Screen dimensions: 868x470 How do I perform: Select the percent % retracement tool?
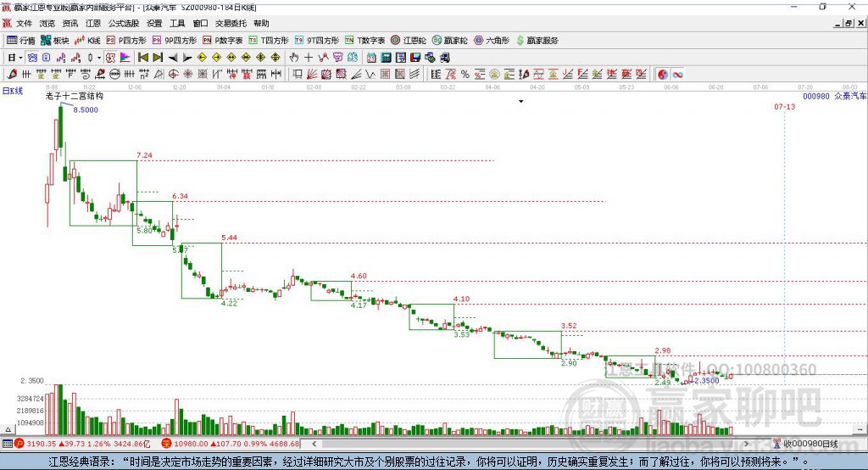click(x=465, y=75)
